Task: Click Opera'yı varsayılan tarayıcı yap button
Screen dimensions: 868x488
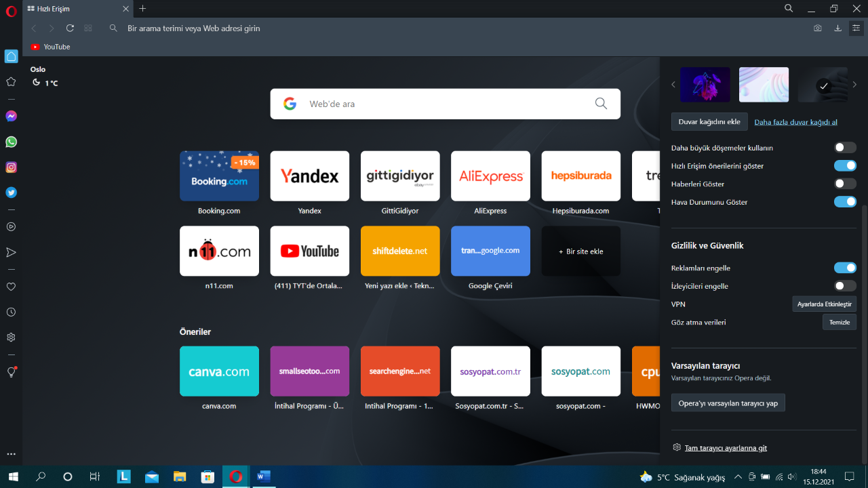Action: click(x=728, y=403)
